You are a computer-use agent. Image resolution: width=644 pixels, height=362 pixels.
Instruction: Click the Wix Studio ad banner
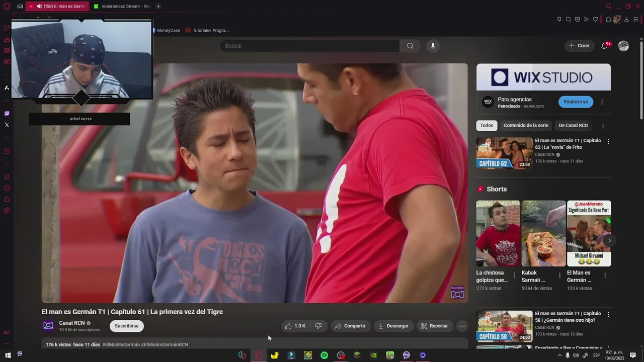coord(543,77)
